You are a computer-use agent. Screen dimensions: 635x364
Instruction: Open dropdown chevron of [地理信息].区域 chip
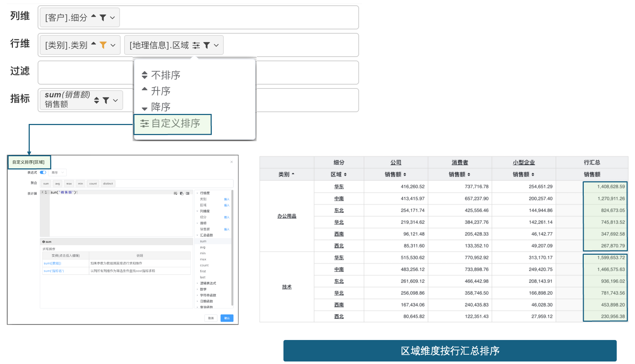216,45
